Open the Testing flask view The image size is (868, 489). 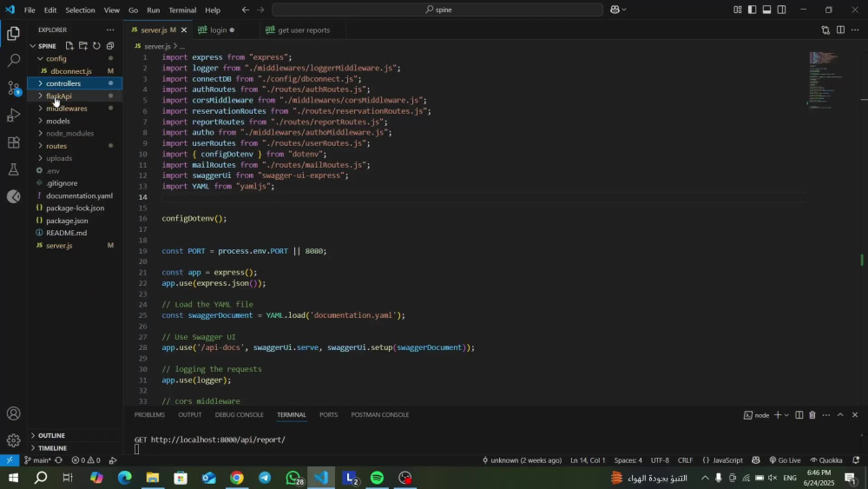point(13,169)
